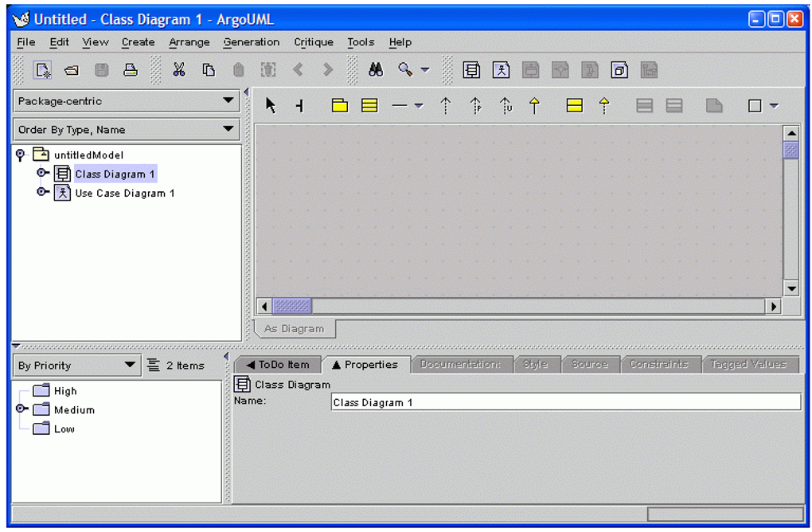The width and height of the screenshot is (812, 532).
Task: Select the Permission dependency arrow tool
Action: pos(475,106)
